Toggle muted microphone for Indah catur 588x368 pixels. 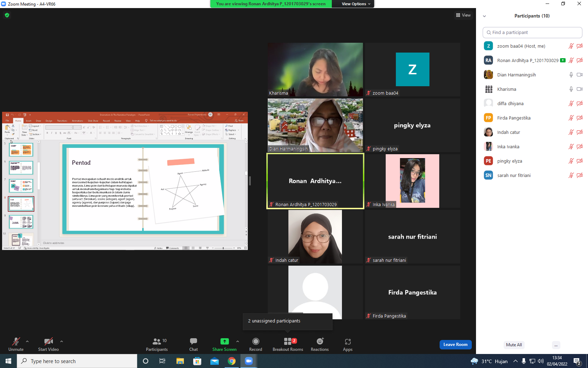point(571,132)
